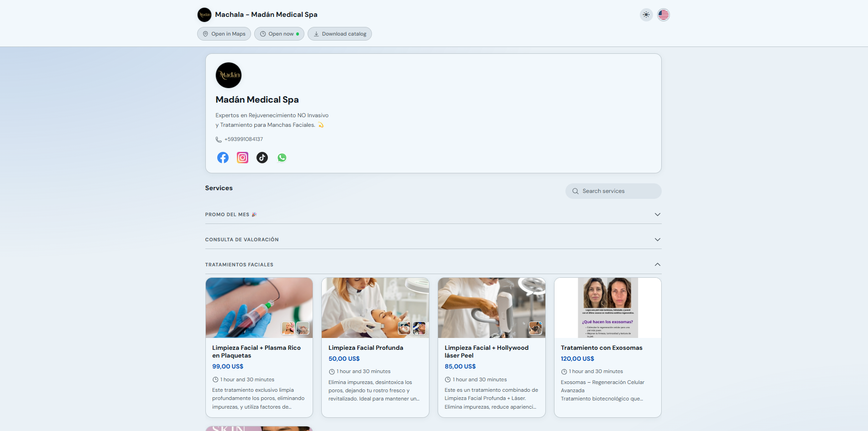Select second small thumbnail on Plasma Rico card
The image size is (868, 431).
tap(303, 328)
